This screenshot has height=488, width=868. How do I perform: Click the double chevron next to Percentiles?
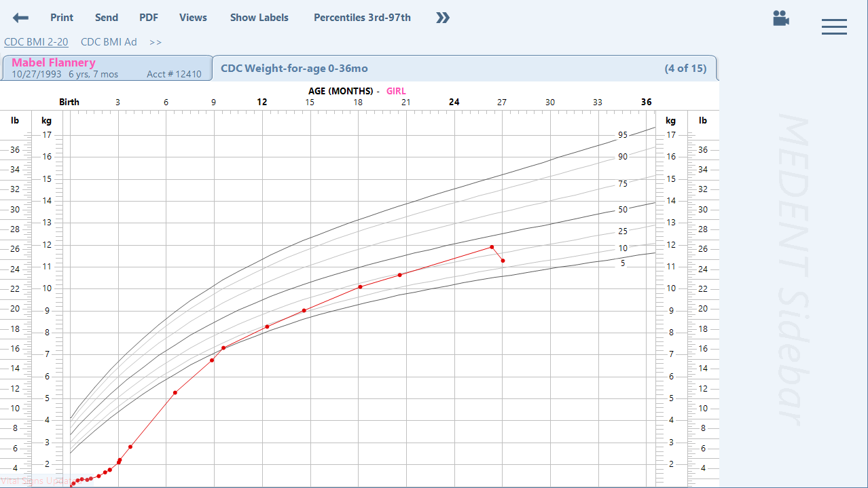pos(443,18)
